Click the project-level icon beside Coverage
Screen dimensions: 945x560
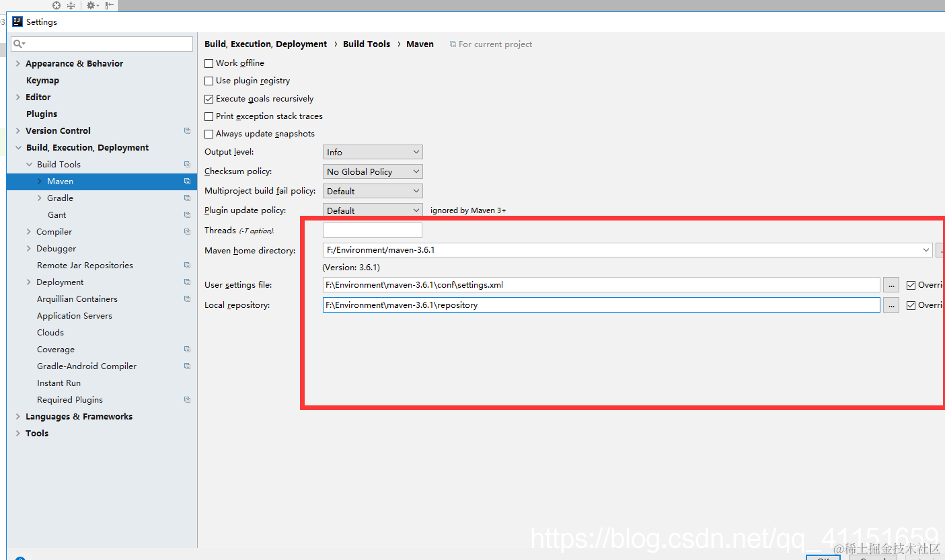(187, 350)
